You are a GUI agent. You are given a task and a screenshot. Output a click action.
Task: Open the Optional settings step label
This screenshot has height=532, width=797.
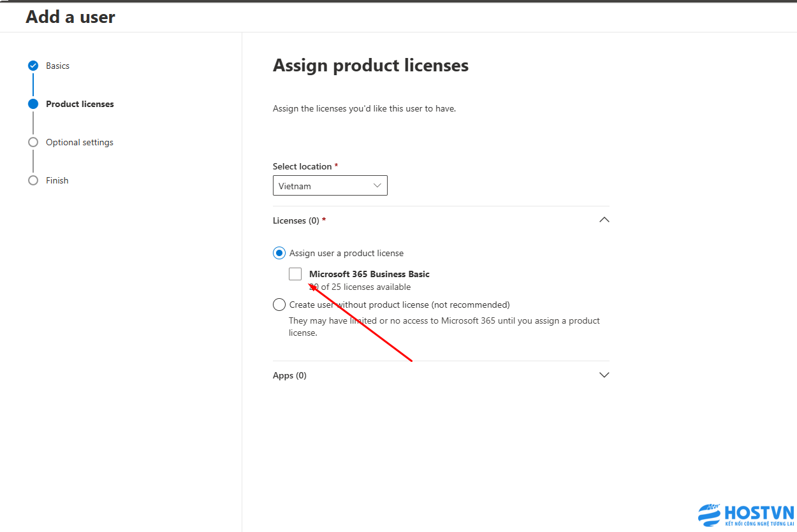coord(80,142)
